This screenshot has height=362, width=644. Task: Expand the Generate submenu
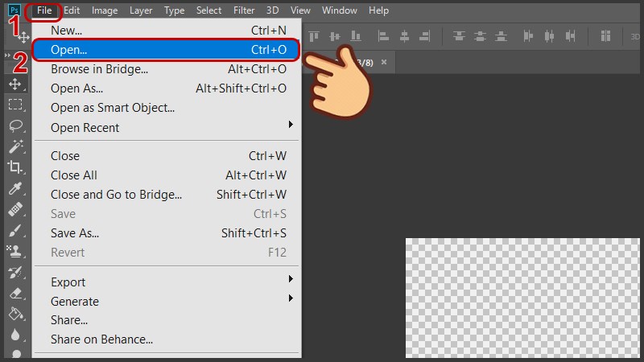(x=166, y=301)
